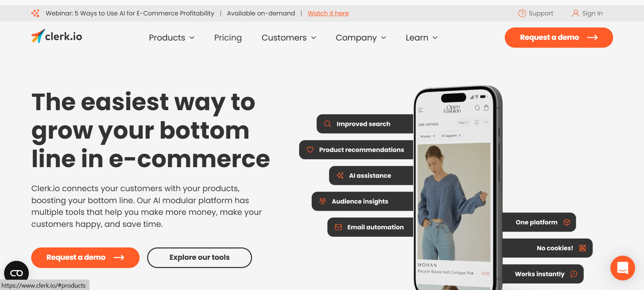Click the Watch it here link
This screenshot has width=644, height=290.
328,13
